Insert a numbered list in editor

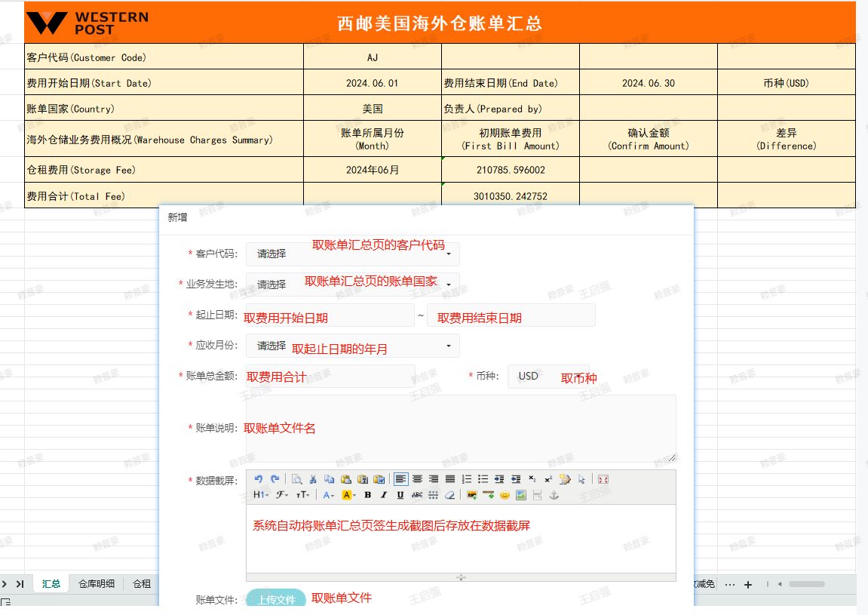[467, 479]
